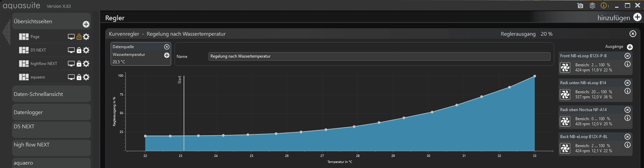Remove the Back NB-eLoop B12X-P-BL output
This screenshot has width=644, height=168.
pyautogui.click(x=628, y=137)
